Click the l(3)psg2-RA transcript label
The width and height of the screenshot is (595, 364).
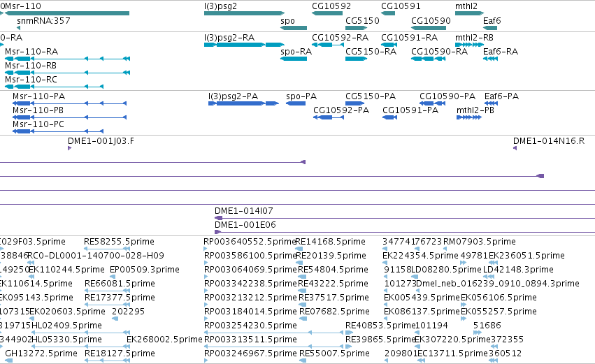tap(229, 38)
